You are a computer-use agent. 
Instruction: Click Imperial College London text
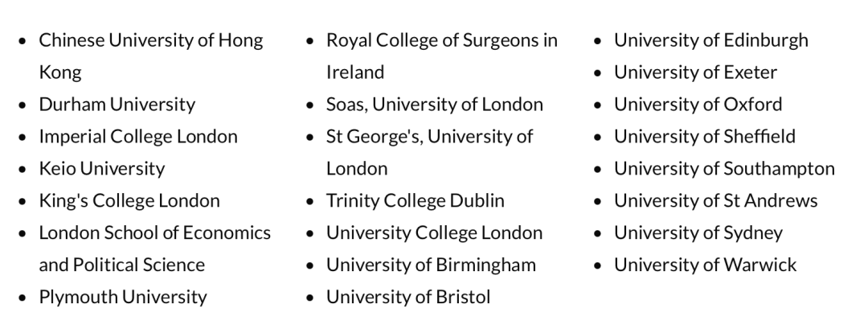(x=138, y=137)
